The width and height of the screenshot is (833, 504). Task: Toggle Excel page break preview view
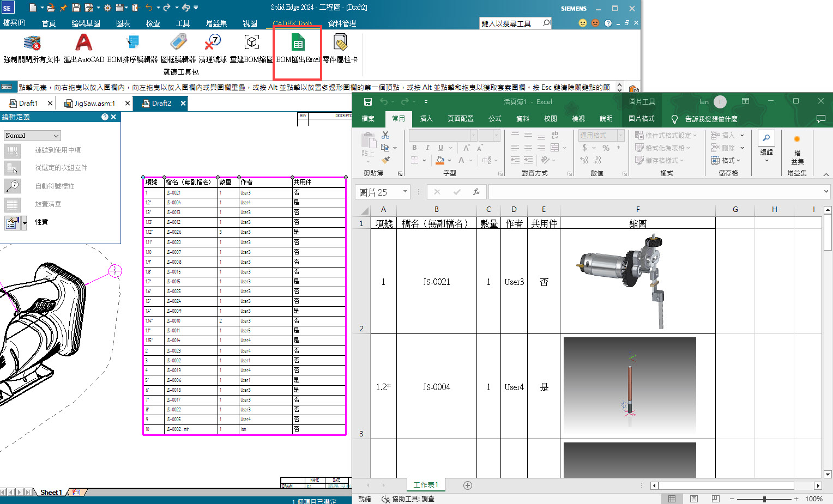pos(716,499)
